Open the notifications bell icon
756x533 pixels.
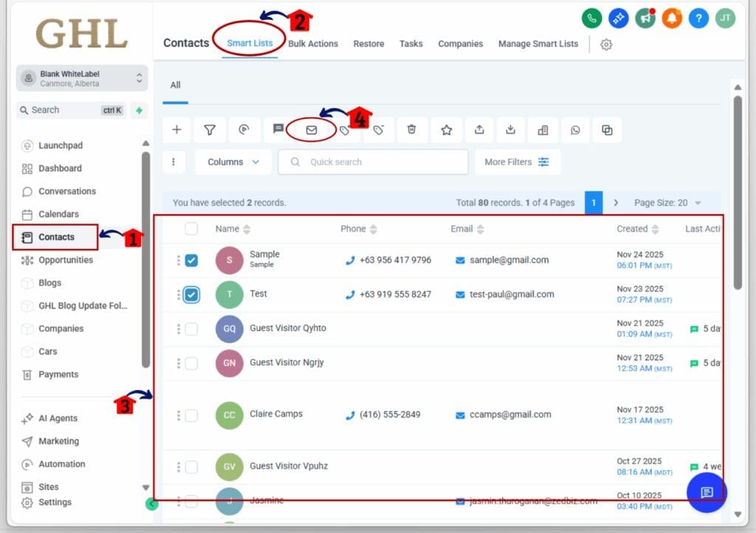(672, 18)
